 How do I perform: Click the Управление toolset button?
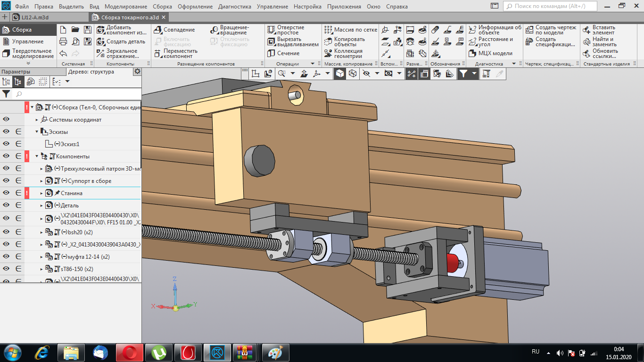point(27,41)
